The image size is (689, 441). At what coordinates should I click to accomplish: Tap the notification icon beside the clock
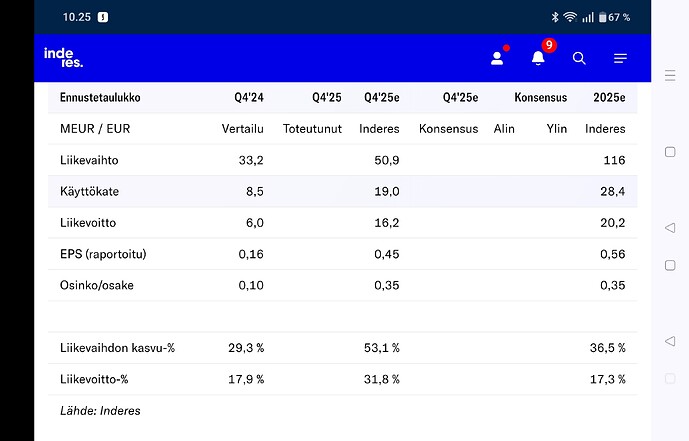pyautogui.click(x=104, y=17)
